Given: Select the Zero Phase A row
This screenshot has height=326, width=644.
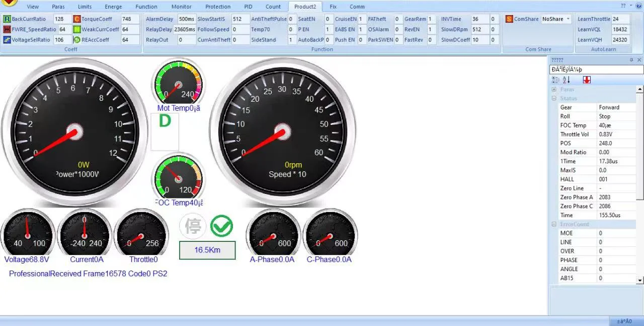Looking at the screenshot, I should click(x=597, y=197).
